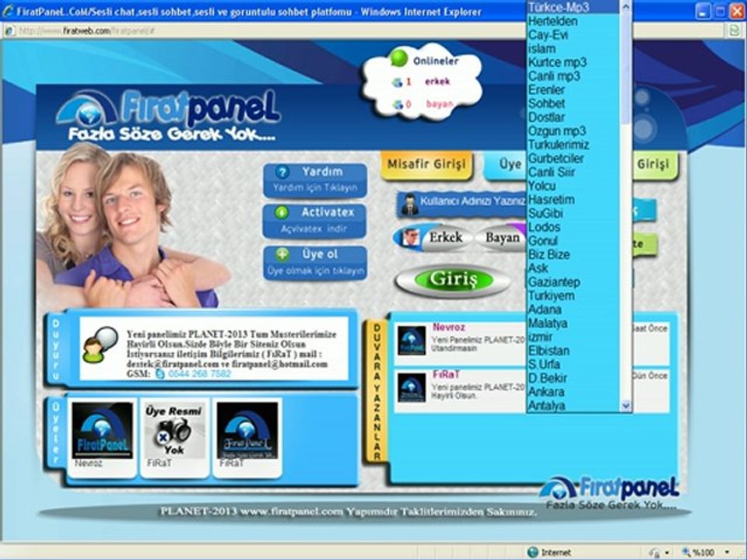Screen dimensions: 747x560
Task: Click Üye olmak için tıklayın button
Action: [315, 263]
